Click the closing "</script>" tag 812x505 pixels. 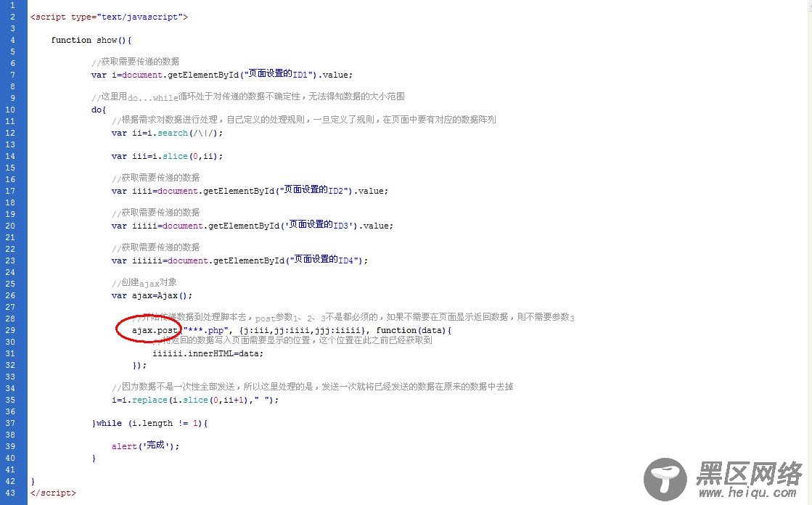click(53, 493)
